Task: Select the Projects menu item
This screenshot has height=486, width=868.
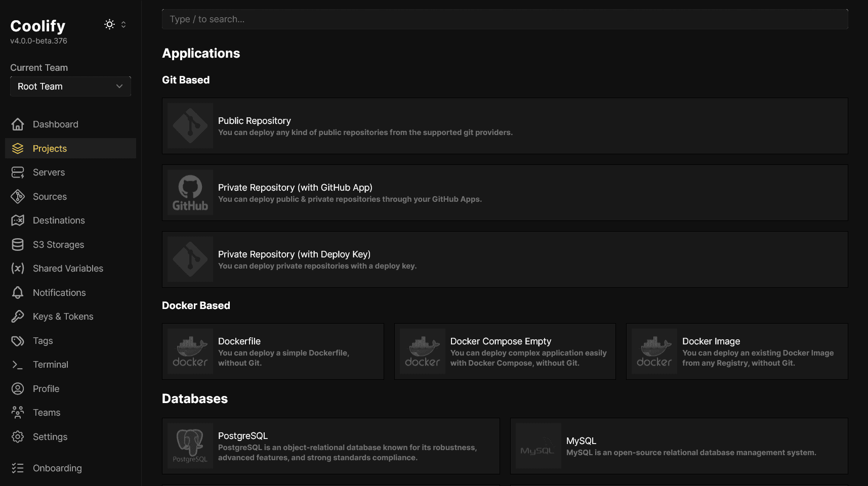Action: point(49,148)
